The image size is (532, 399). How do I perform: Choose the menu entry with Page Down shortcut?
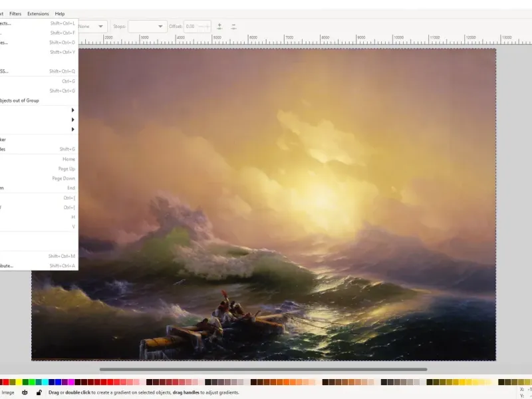pyautogui.click(x=39, y=178)
